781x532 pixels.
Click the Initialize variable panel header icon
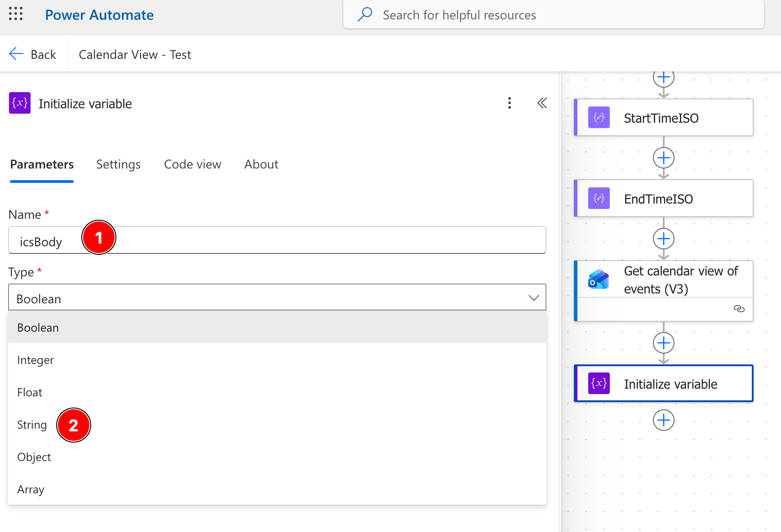click(x=20, y=103)
